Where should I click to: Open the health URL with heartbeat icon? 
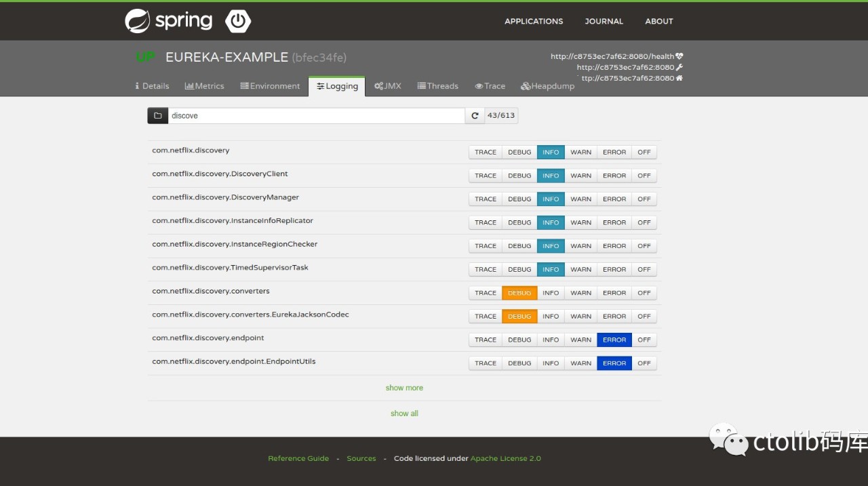click(617, 56)
